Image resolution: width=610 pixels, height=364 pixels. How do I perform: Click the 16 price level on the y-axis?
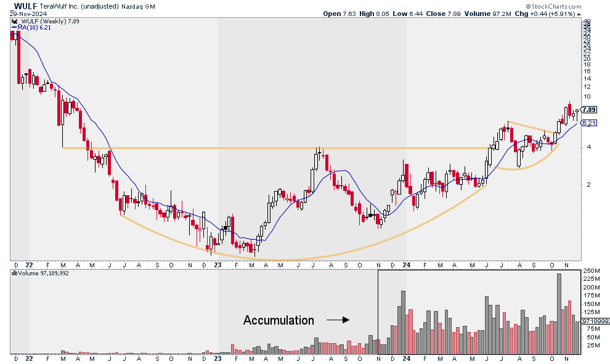point(587,71)
